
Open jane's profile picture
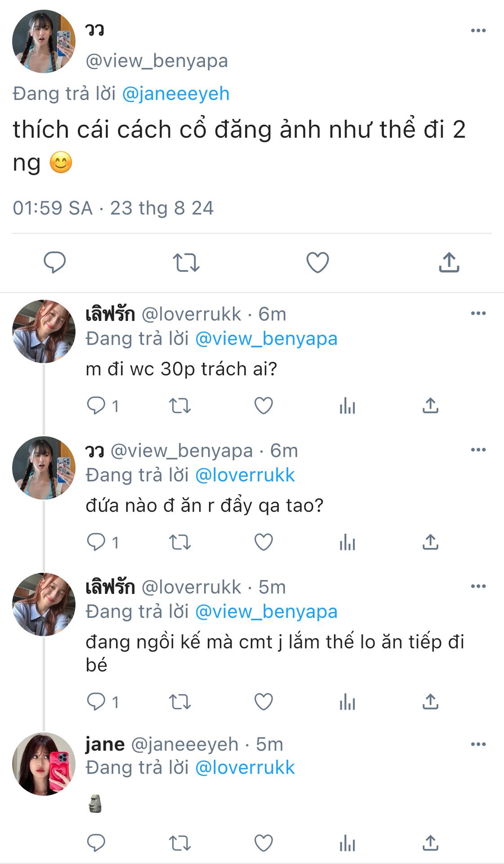pos(44,764)
